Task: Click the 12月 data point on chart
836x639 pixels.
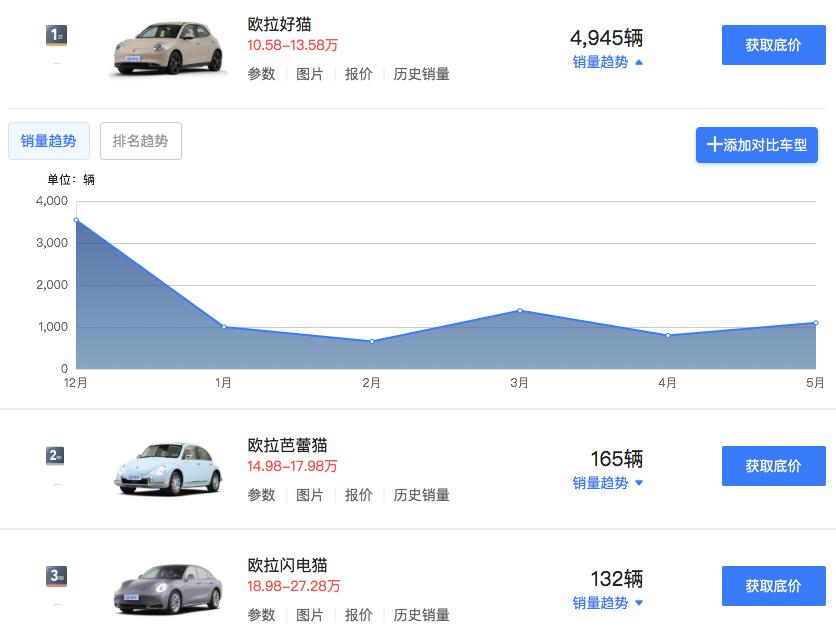Action: click(76, 220)
